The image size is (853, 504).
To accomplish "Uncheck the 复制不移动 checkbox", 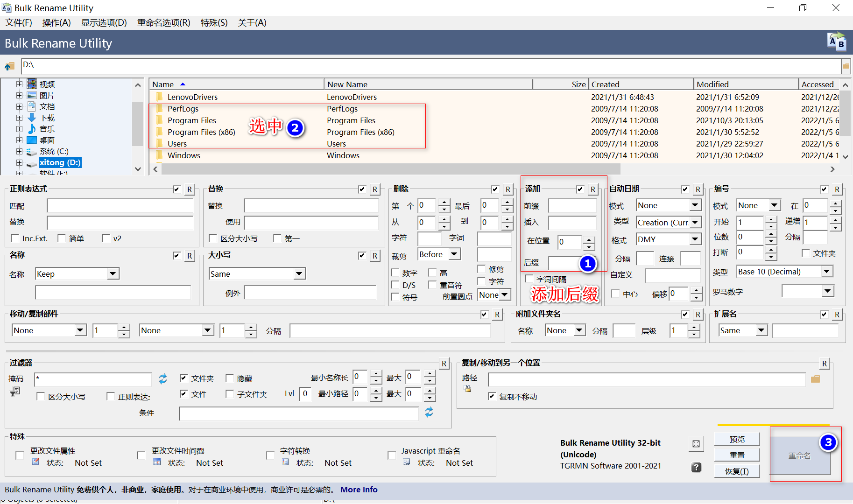I will [492, 396].
